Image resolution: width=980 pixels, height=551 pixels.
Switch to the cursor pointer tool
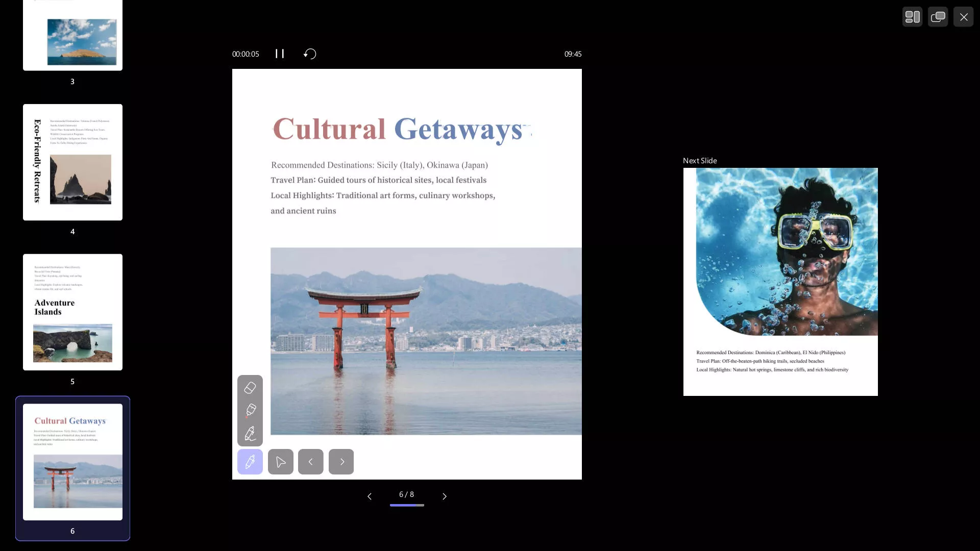[x=280, y=462]
